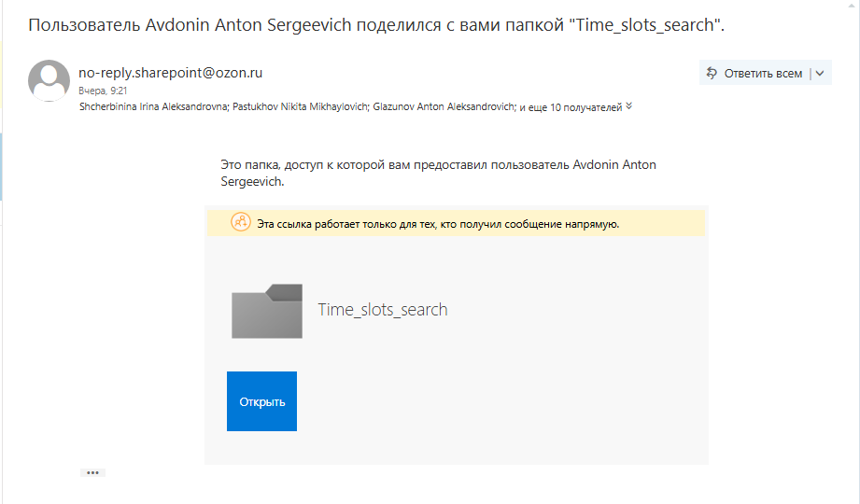Screen dimensions: 860x504
Task: Click the sender avatar icon
Action: click(x=49, y=80)
